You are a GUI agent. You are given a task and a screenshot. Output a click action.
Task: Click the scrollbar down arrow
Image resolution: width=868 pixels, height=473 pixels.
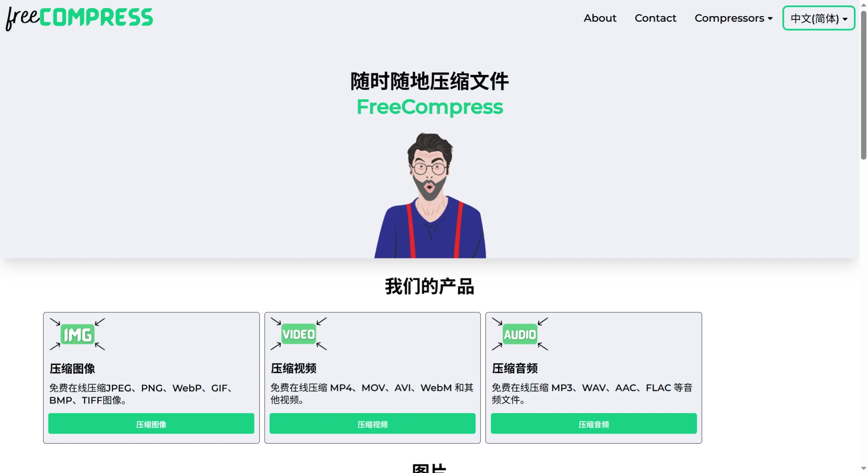click(x=864, y=469)
